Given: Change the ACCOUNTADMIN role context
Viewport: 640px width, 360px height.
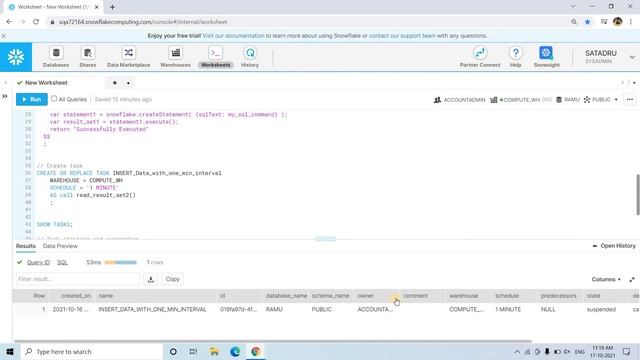Looking at the screenshot, I should click(460, 100).
